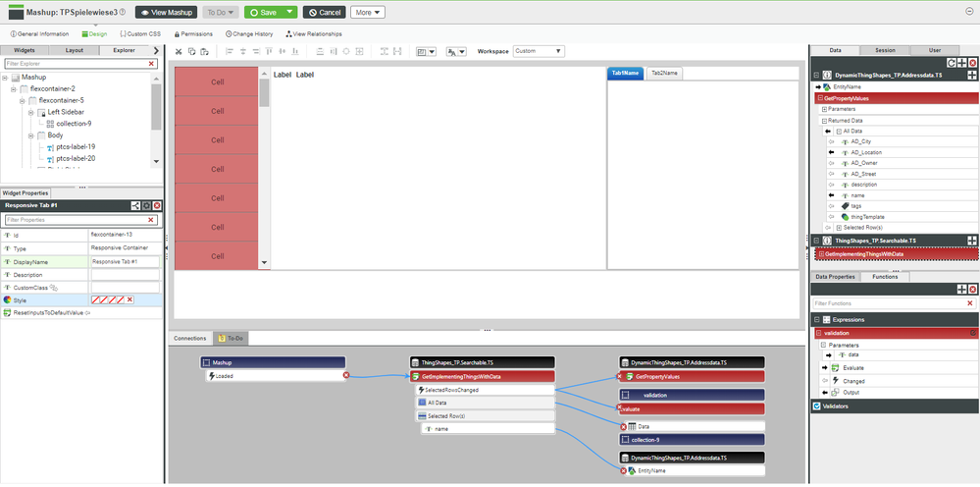The height and width of the screenshot is (487, 980).
Task: Delete binding with red X beside Loaded event
Action: 346,376
